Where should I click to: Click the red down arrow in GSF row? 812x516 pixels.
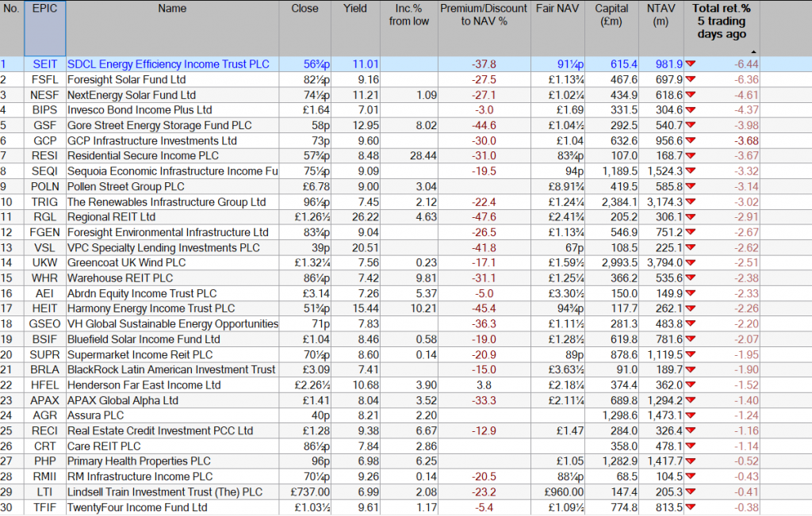click(x=691, y=125)
